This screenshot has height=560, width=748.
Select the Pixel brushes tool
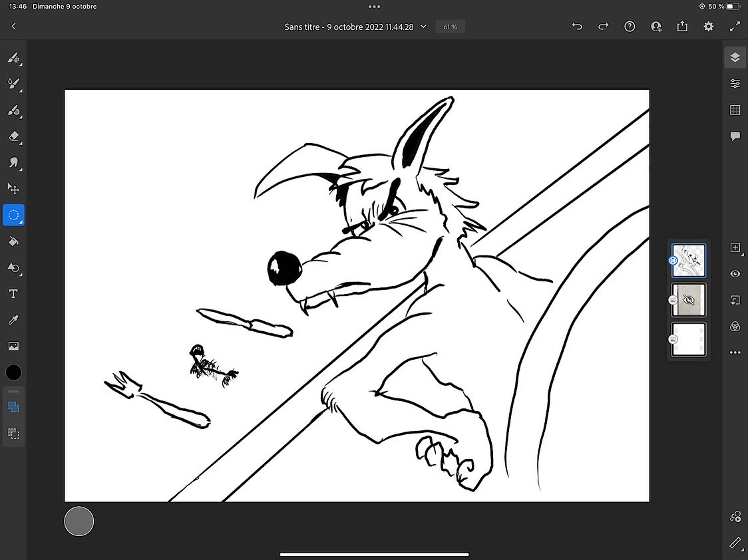tap(13, 58)
